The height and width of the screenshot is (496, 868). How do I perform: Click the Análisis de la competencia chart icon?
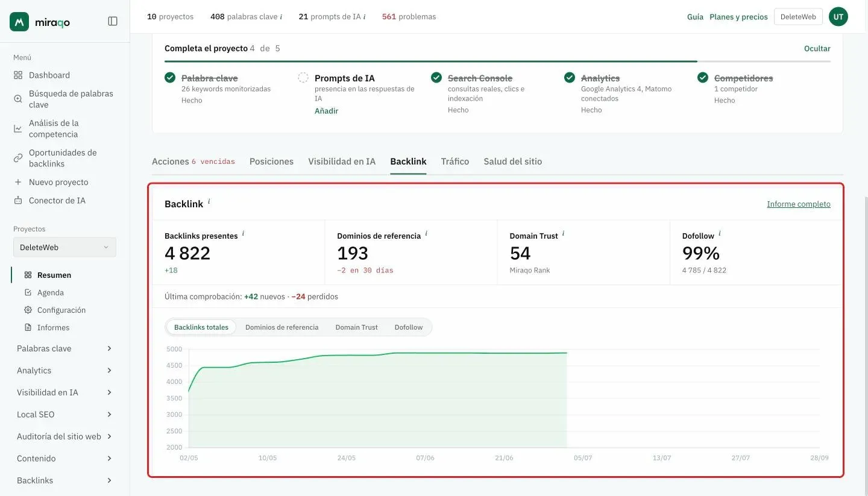point(18,128)
